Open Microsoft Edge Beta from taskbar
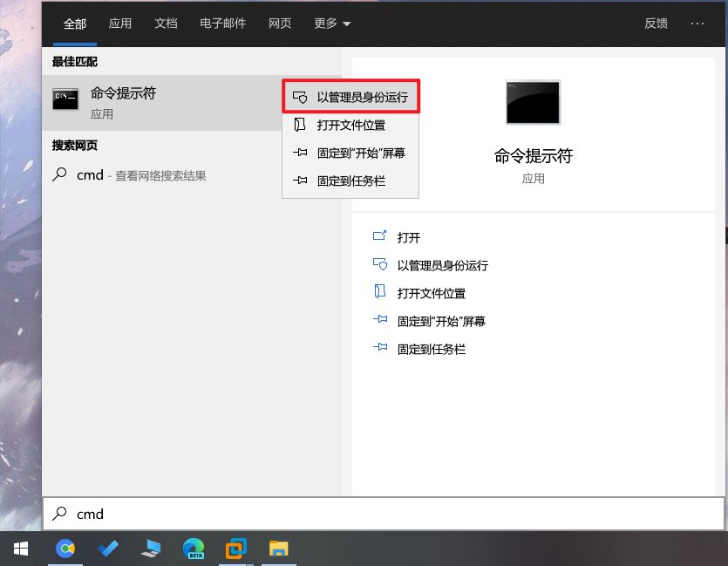This screenshot has width=728, height=566. [x=194, y=549]
